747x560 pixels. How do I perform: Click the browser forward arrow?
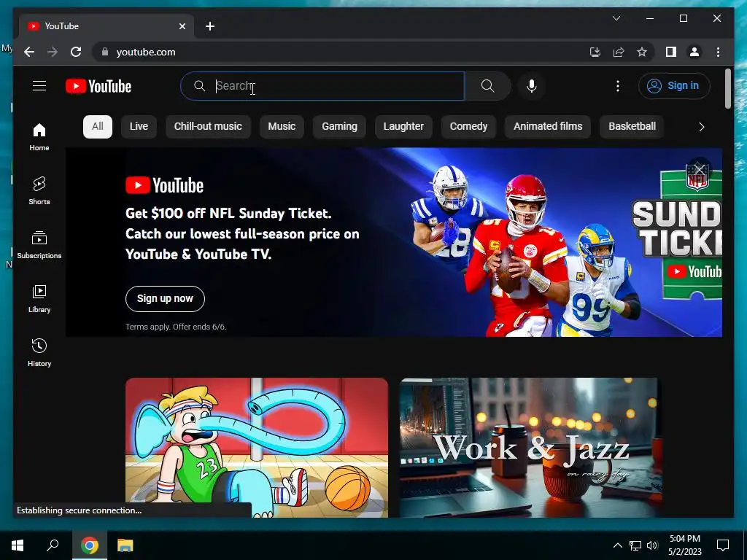53,52
